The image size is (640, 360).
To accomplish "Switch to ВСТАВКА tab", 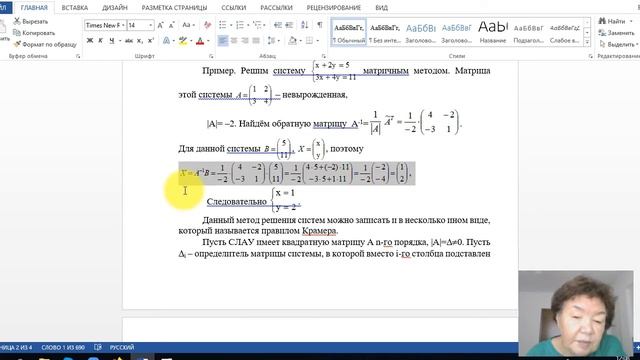I will click(x=75, y=7).
